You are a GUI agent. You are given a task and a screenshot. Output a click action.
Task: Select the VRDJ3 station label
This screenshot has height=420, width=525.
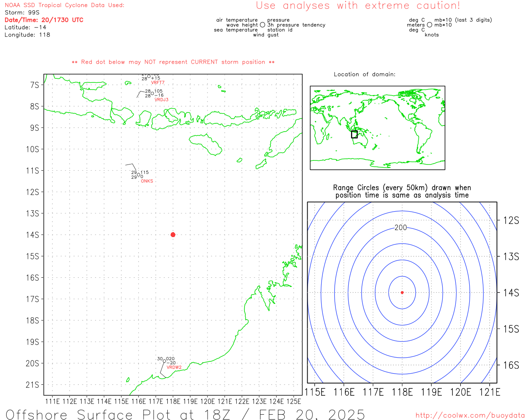161,100
